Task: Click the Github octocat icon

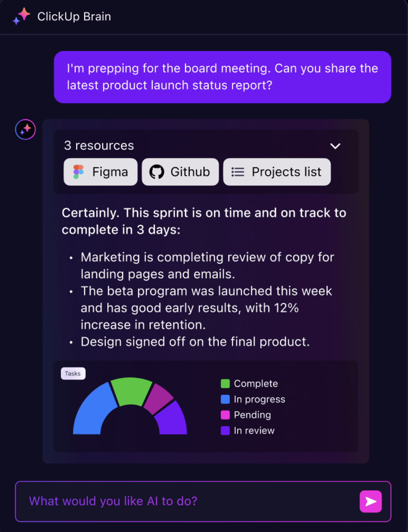Action: (157, 172)
